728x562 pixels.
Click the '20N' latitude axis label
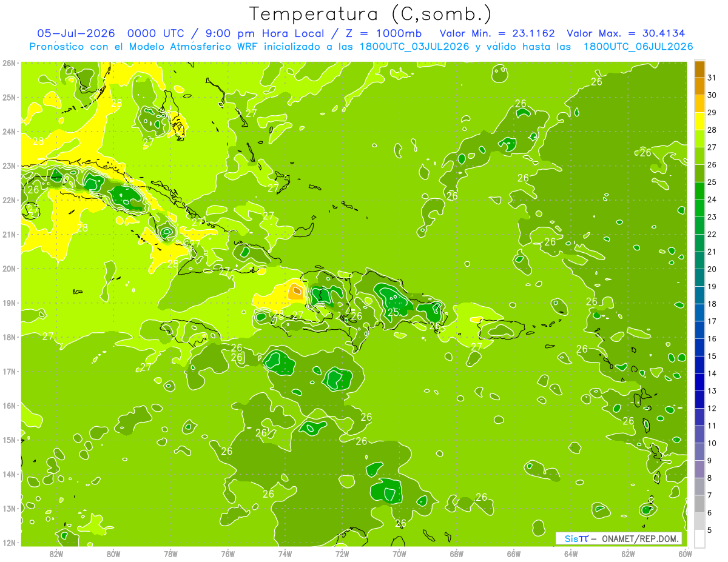pyautogui.click(x=9, y=269)
